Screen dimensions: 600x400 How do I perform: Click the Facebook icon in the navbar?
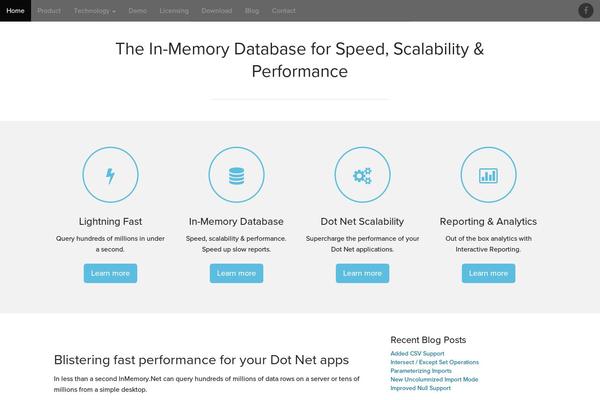click(x=585, y=10)
